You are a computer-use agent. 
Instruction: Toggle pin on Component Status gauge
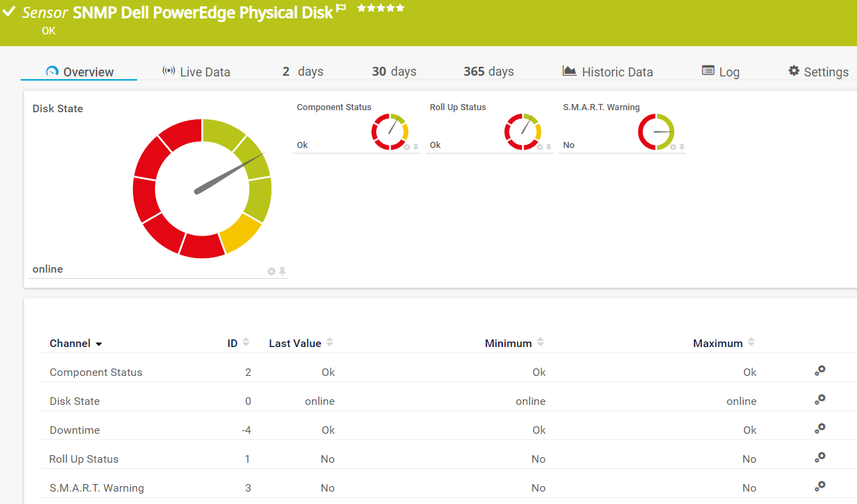(415, 147)
